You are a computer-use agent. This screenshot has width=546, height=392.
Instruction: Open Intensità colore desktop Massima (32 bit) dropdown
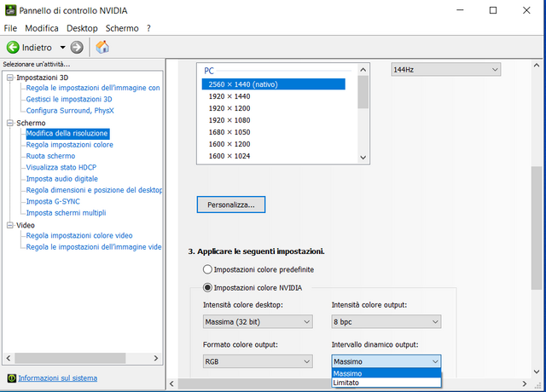click(x=258, y=322)
